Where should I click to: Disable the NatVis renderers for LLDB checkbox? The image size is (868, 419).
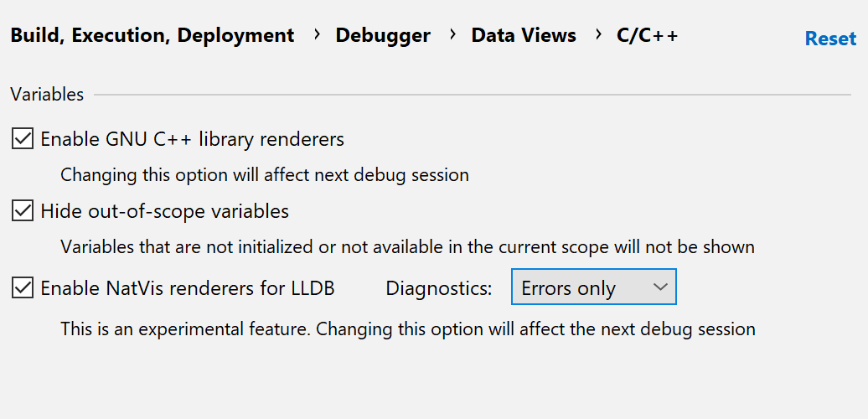pyautogui.click(x=22, y=288)
